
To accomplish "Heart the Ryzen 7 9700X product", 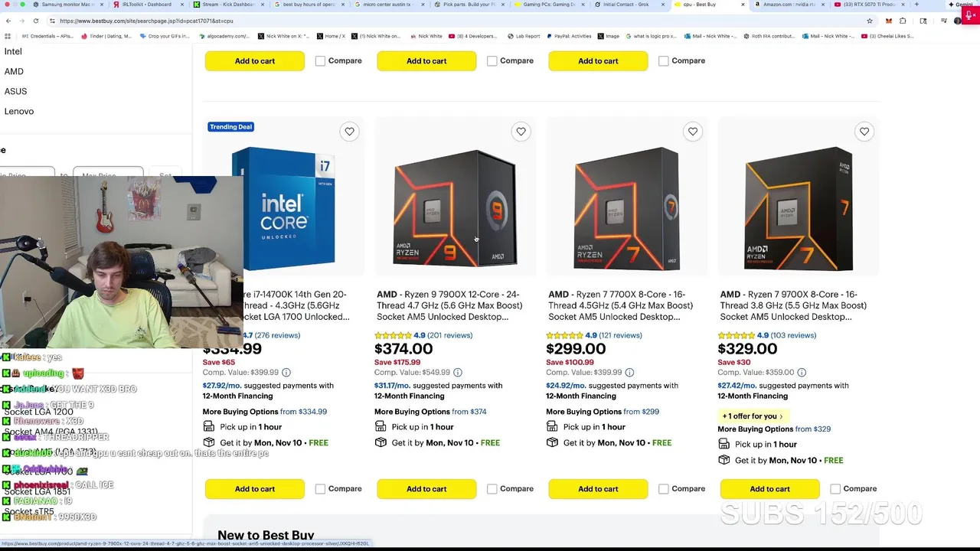I will pos(864,132).
